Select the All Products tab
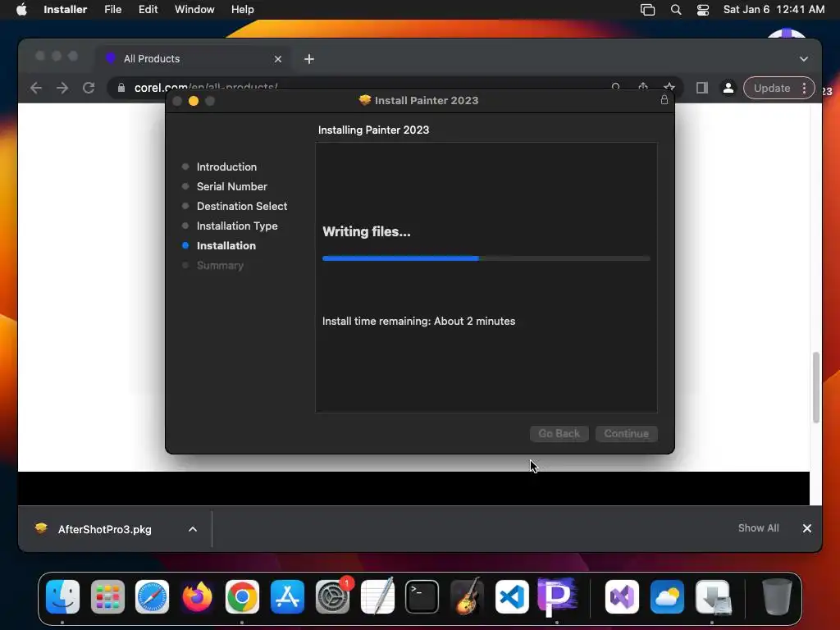 pyautogui.click(x=194, y=59)
